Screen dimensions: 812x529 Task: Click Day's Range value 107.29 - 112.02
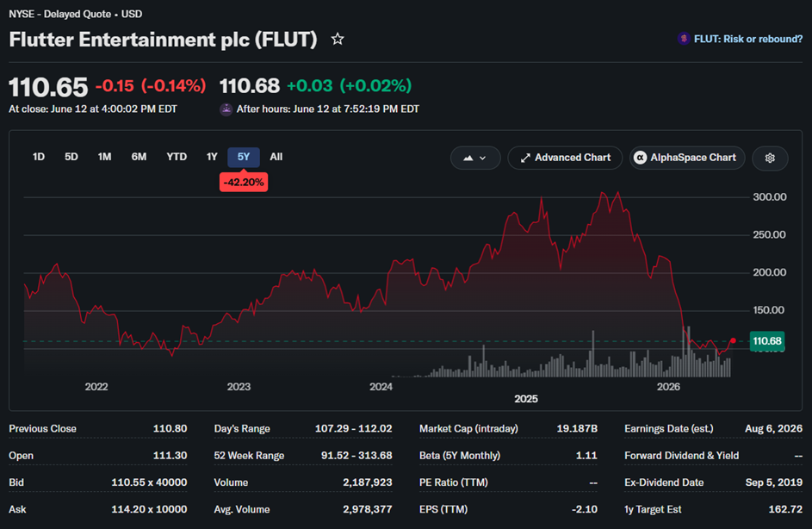click(x=354, y=429)
